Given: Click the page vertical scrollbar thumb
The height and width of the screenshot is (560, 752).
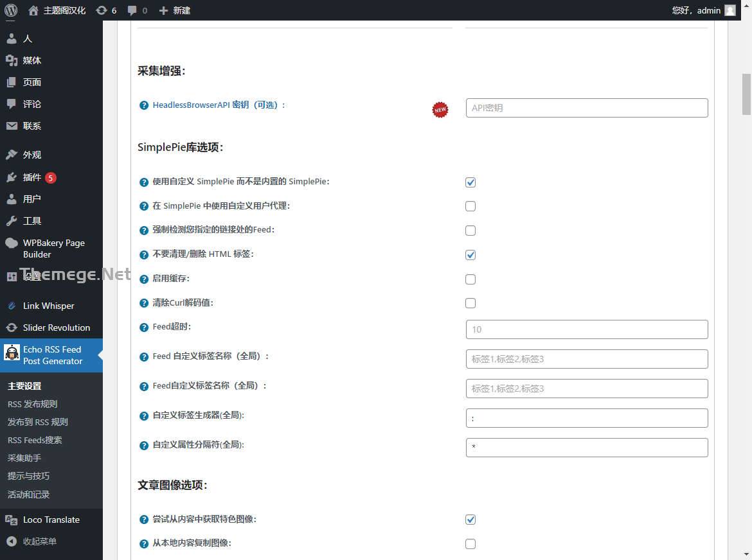Looking at the screenshot, I should pyautogui.click(x=746, y=94).
